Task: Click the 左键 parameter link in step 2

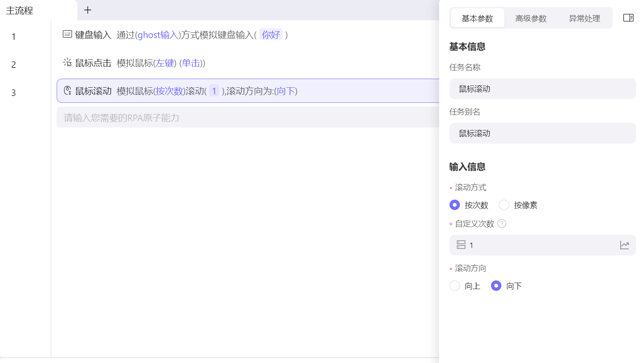Action: (165, 63)
